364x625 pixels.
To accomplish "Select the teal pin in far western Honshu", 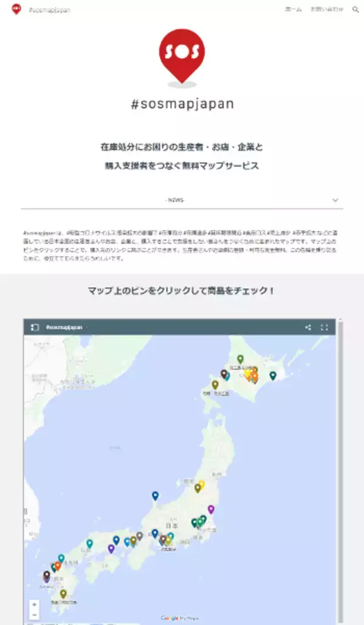I will pyautogui.click(x=90, y=544).
